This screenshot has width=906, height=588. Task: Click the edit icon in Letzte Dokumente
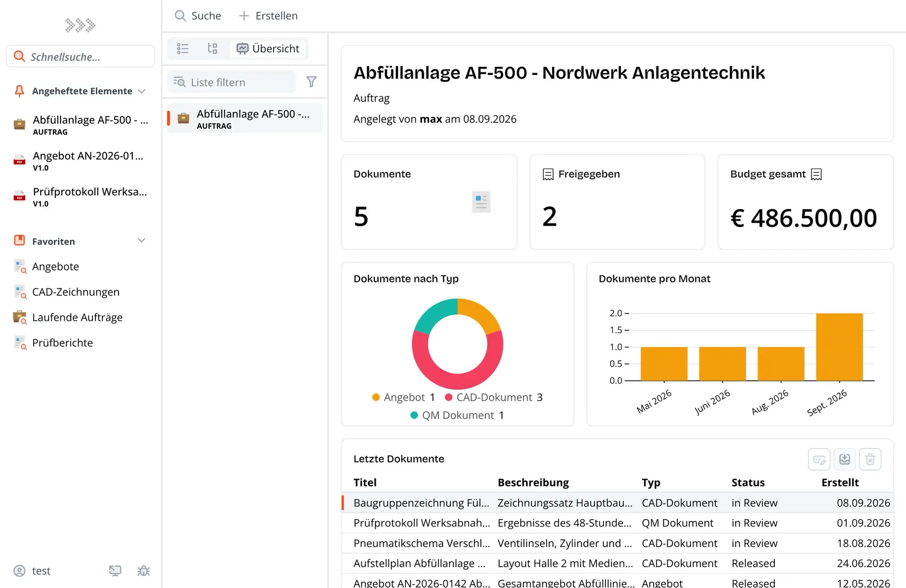pyautogui.click(x=819, y=459)
